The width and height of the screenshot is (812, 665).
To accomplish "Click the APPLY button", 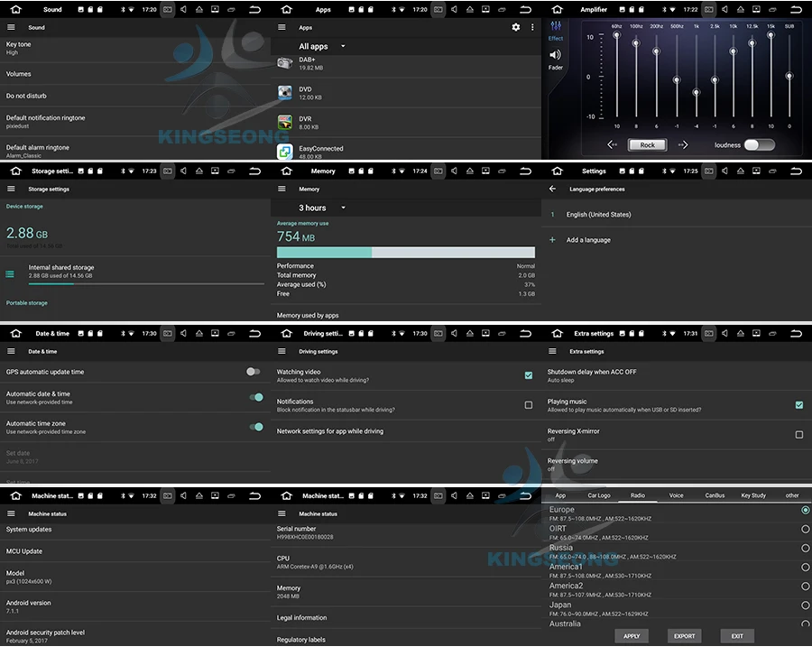I will pos(632,636).
